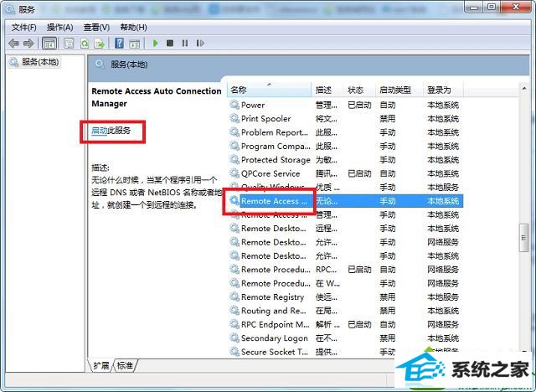Select the Remote Procedu... service described as RPC
This screenshot has height=392, width=536.
[345, 270]
